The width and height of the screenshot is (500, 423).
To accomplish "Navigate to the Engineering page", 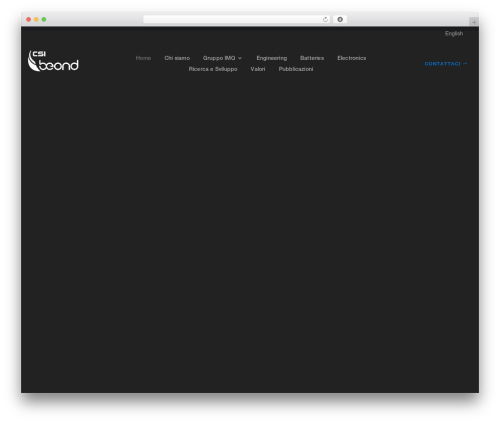I will point(272,58).
